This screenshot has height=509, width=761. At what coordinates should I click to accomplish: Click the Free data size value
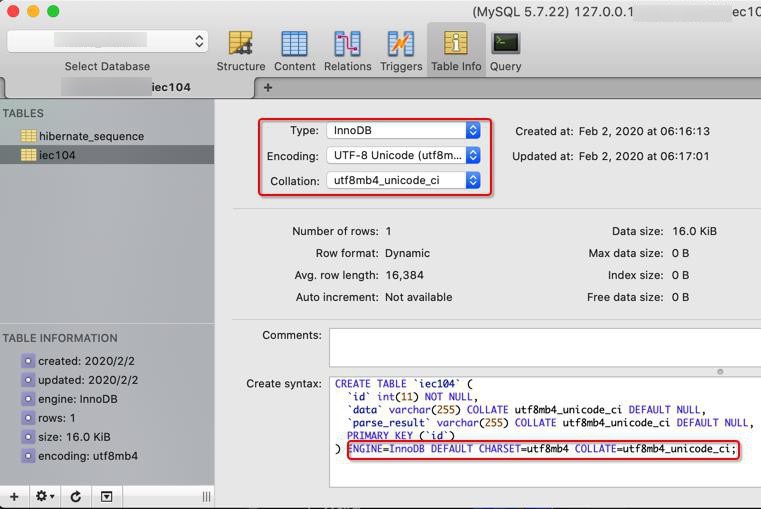click(680, 297)
